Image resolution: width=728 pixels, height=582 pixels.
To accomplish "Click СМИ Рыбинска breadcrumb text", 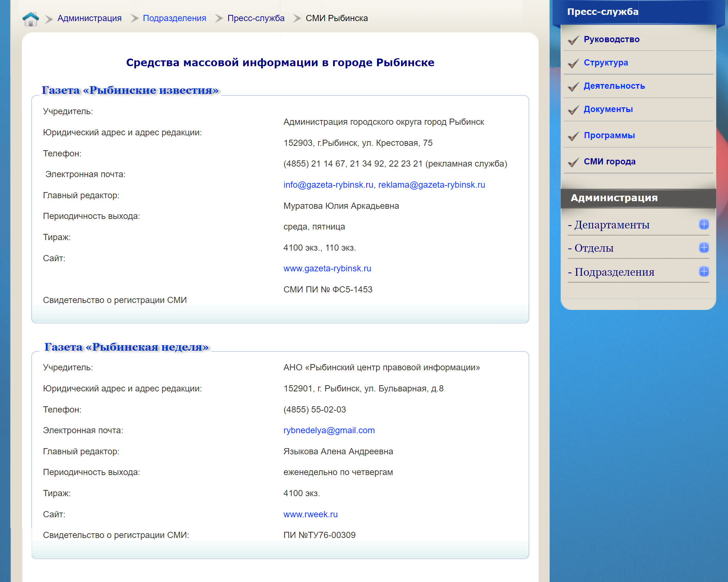I will click(x=337, y=18).
